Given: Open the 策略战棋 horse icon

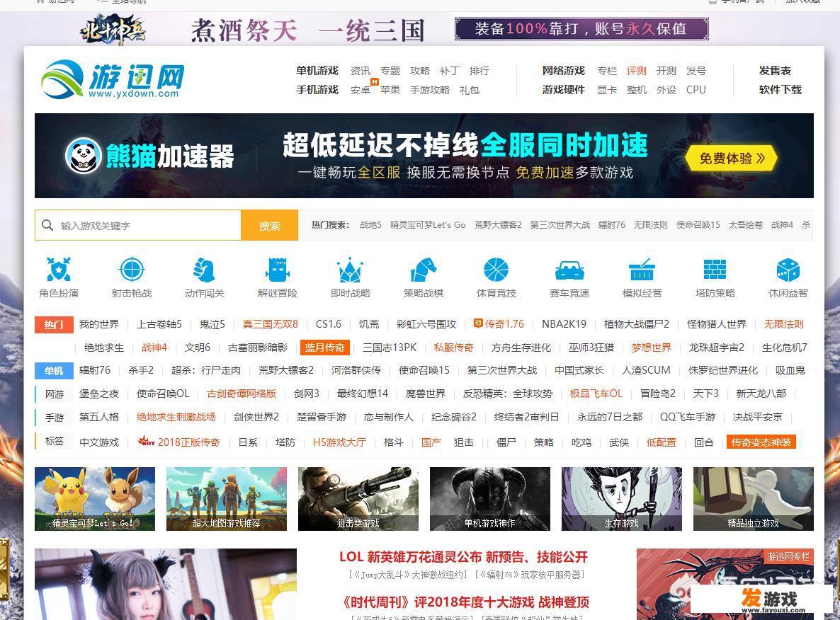Looking at the screenshot, I should (x=424, y=270).
